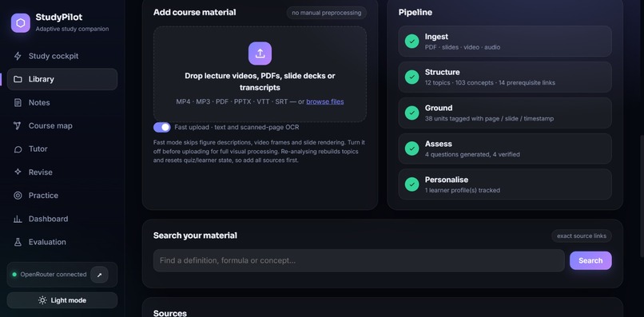Switch to Tutor section
644x317 pixels.
(x=62, y=149)
